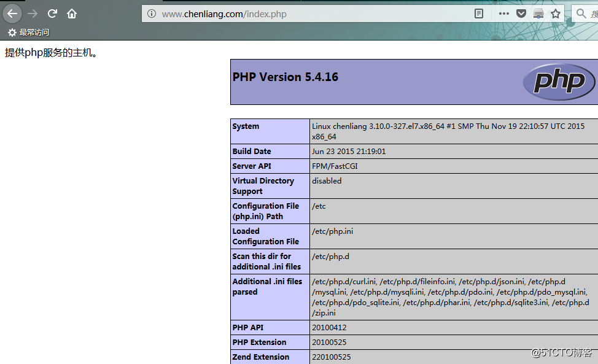Click the PHP API label
The image size is (598, 364).
pos(248,327)
